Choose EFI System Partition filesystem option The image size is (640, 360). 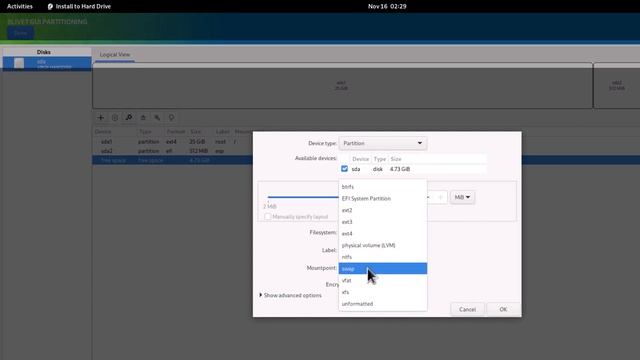[383, 198]
